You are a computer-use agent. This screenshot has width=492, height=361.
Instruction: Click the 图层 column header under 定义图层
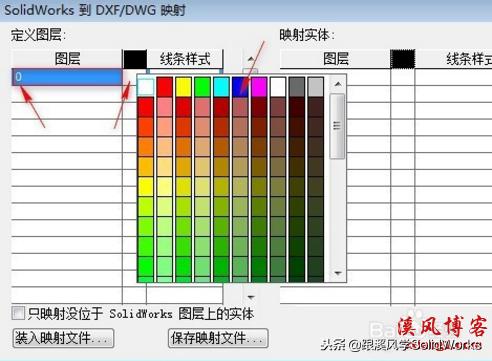tap(67, 59)
